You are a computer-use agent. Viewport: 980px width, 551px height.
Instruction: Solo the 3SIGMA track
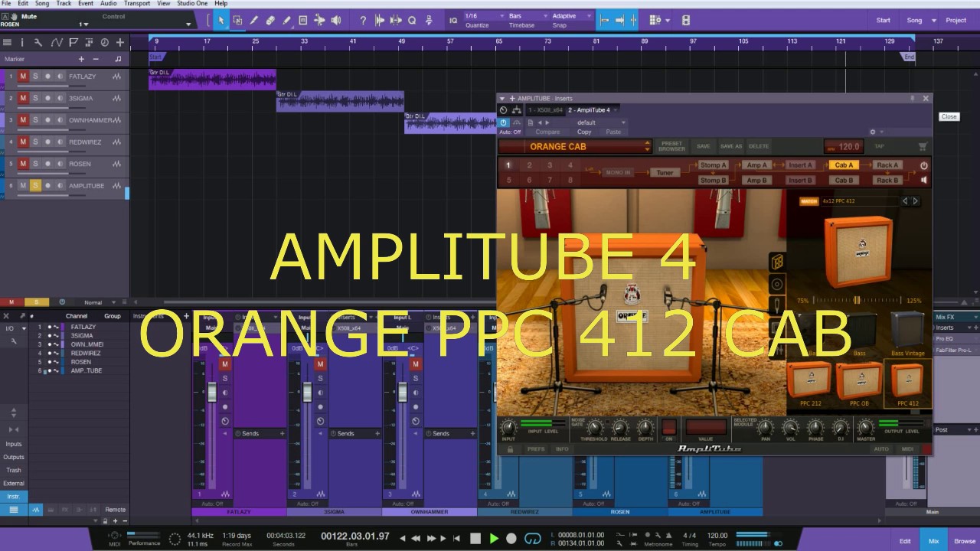[35, 98]
